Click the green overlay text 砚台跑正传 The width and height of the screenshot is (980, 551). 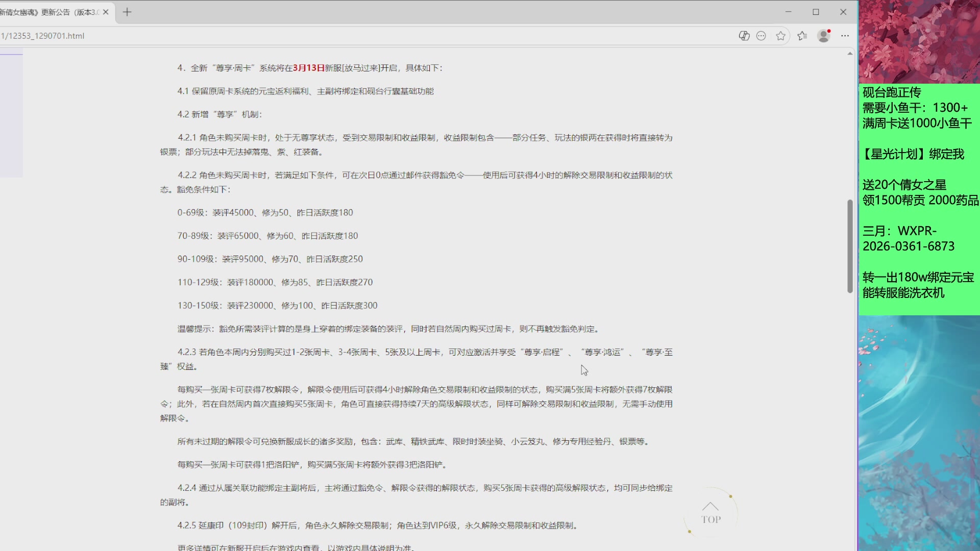tap(892, 92)
